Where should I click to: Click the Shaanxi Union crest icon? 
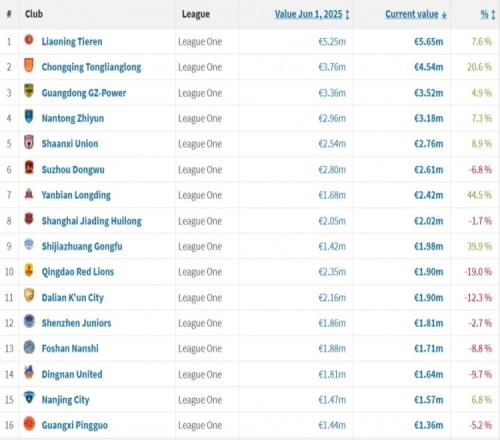29,142
